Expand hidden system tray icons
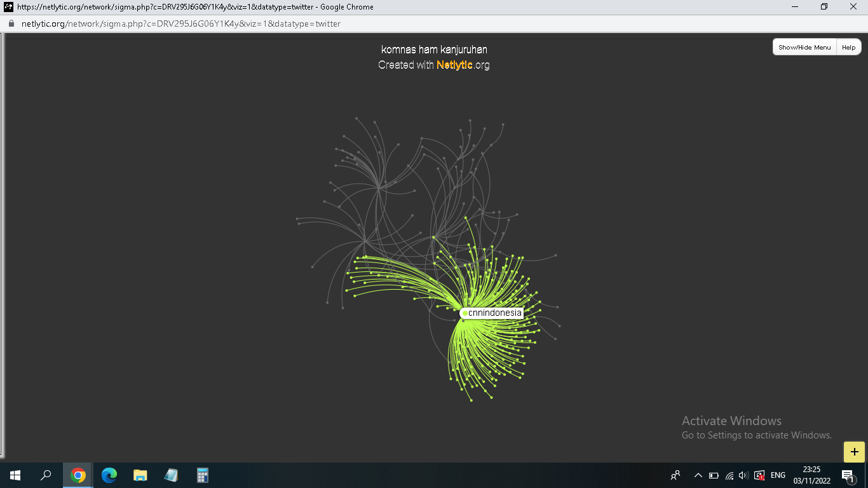This screenshot has height=488, width=868. coord(698,475)
